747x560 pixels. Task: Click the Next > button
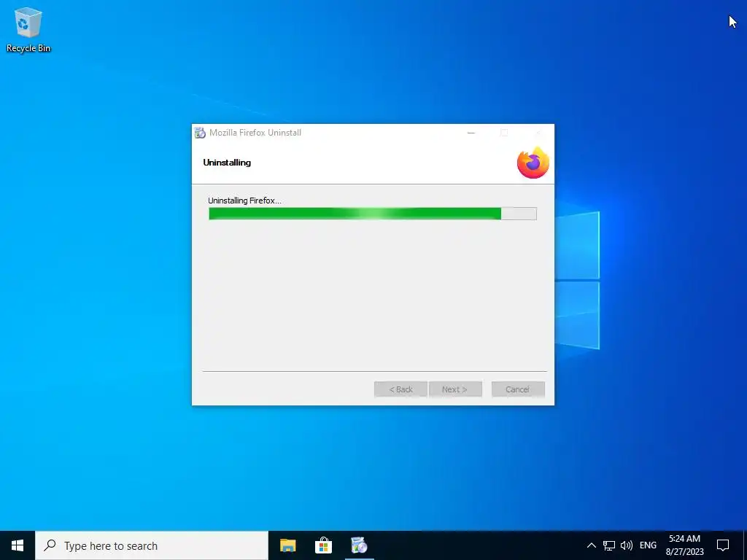[455, 389]
